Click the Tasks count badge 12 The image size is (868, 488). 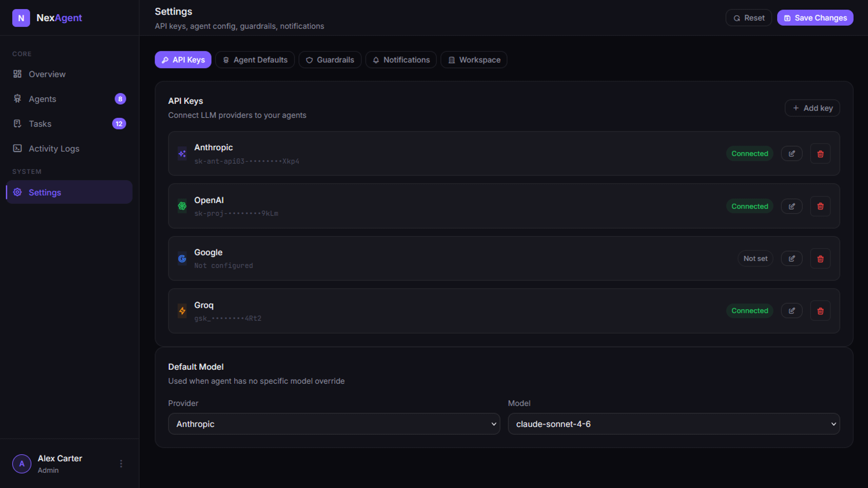[x=119, y=124]
